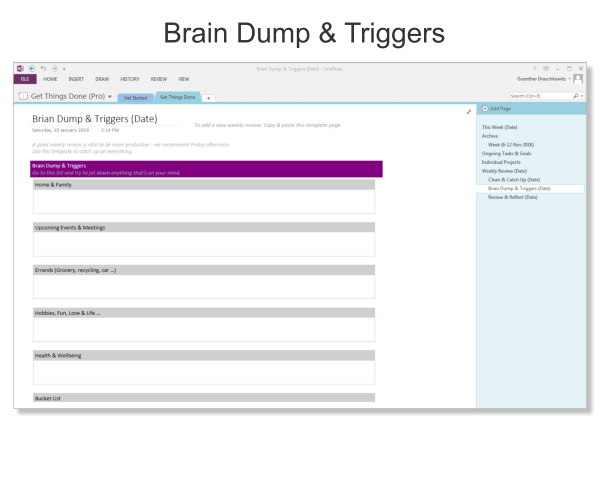Switch to the INSERT ribbon tab
Viewport: 600px width, 490px height.
(x=76, y=78)
